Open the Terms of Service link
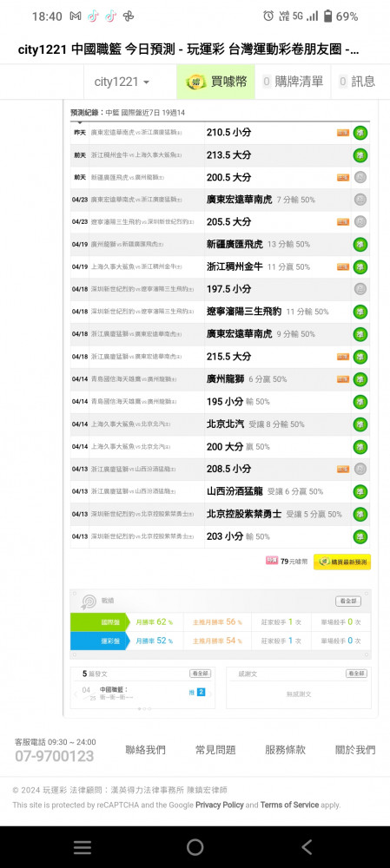Viewport: 390px width, 868px height. click(290, 805)
